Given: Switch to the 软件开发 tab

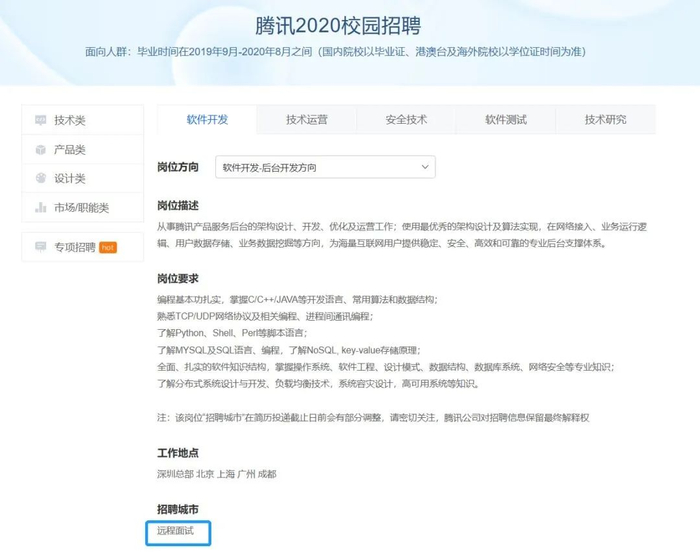Looking at the screenshot, I should point(207,120).
